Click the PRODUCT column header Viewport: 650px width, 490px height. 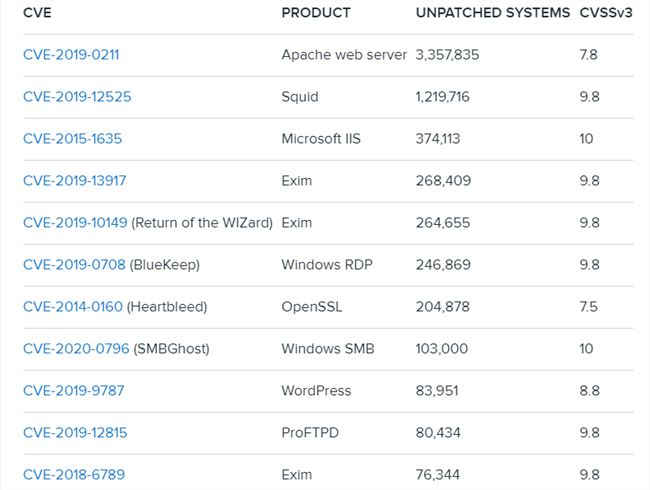(x=316, y=13)
